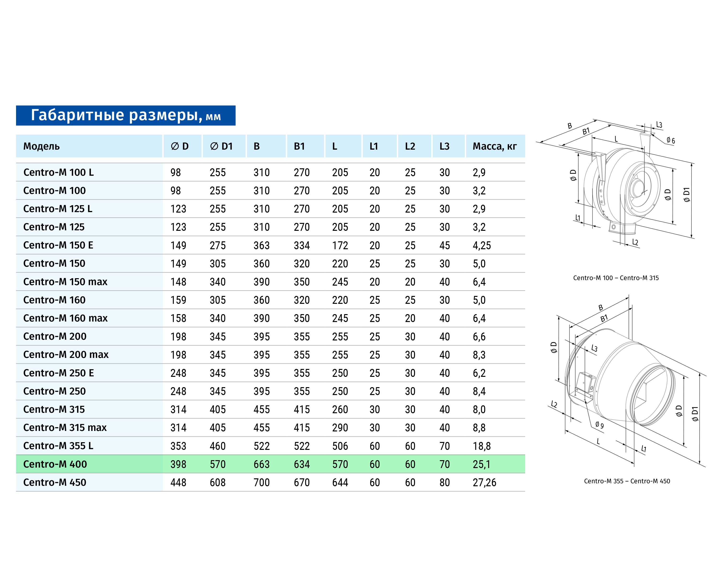Click the Габаритные размеры blue header banner
This screenshot has width=719, height=588.
pos(126,115)
